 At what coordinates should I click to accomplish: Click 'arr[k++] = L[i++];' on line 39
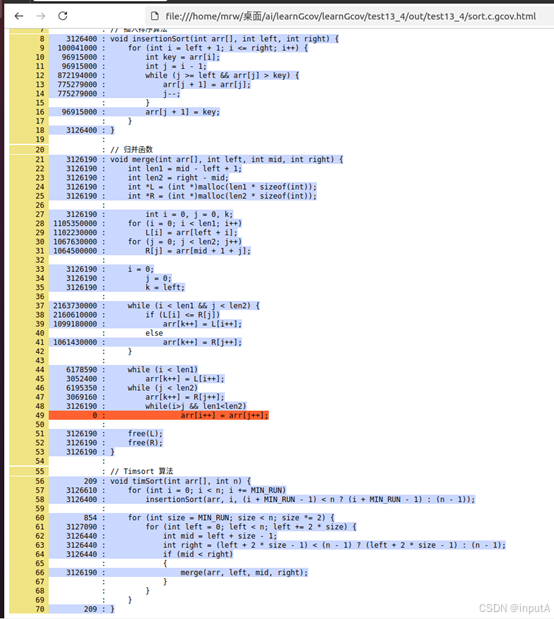coord(202,324)
